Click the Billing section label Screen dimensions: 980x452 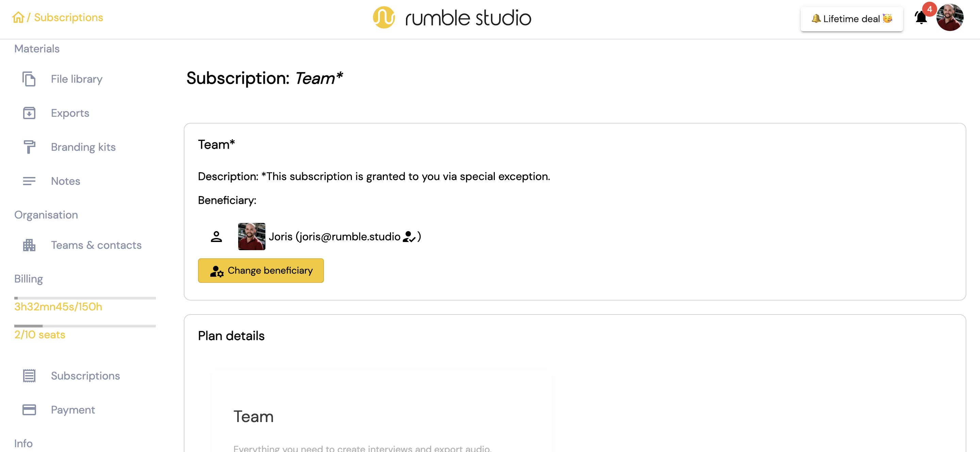click(x=29, y=279)
